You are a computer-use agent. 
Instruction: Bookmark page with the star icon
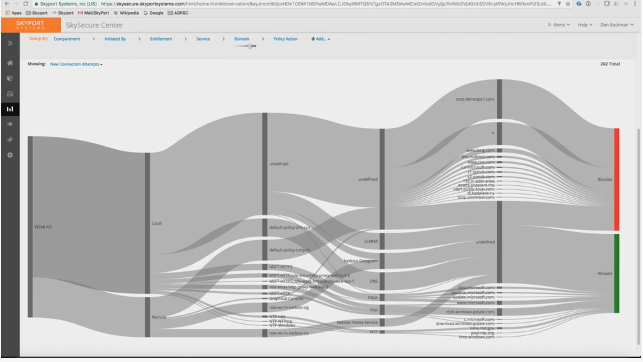click(568, 4)
